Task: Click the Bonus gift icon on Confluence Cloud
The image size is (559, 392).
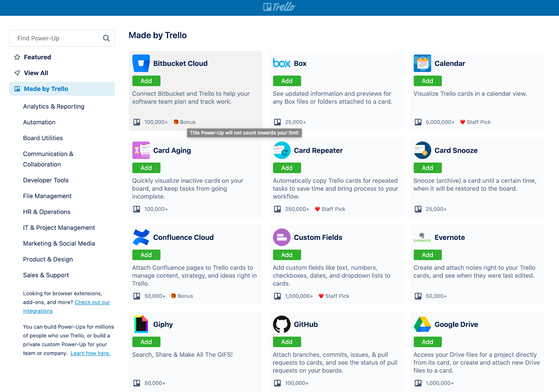Action: (173, 296)
